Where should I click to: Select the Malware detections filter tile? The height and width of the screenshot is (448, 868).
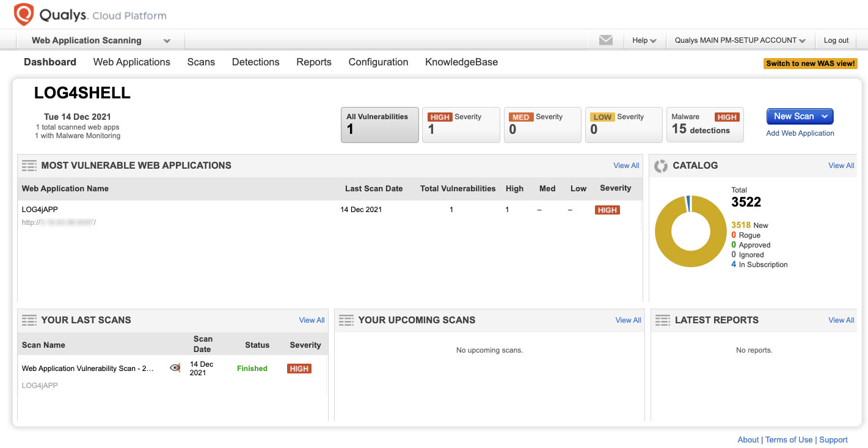point(704,125)
